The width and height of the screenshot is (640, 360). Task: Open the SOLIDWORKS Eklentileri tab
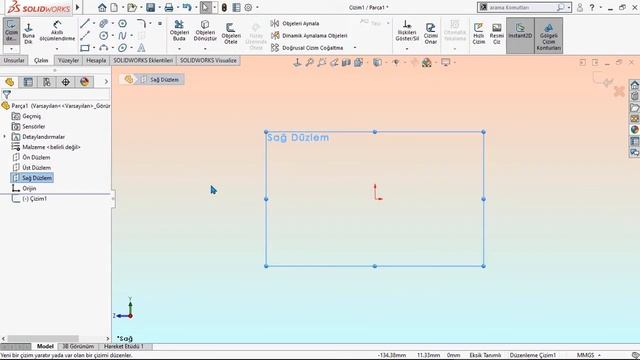(x=143, y=60)
